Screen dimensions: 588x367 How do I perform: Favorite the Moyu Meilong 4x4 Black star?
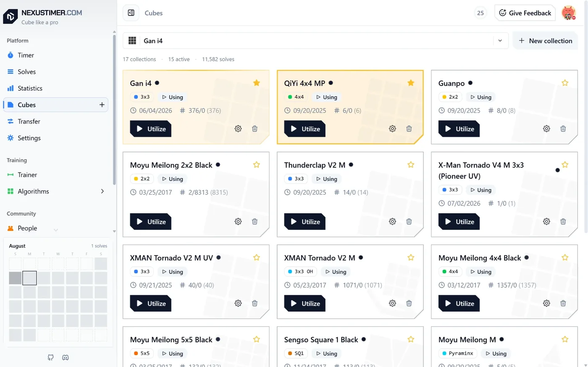(565, 258)
